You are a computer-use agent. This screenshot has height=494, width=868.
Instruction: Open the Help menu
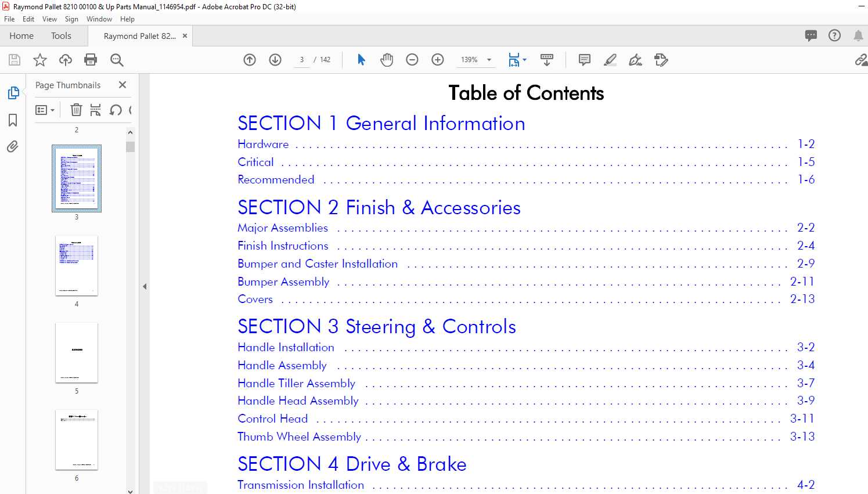point(127,19)
